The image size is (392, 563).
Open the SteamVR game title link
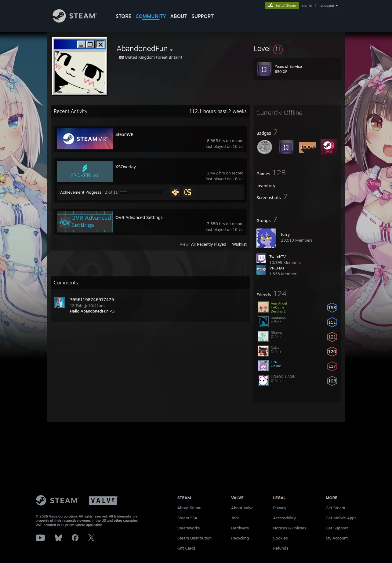pyautogui.click(x=124, y=134)
